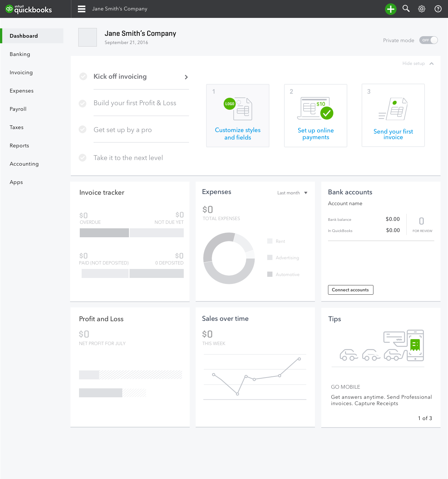The image size is (448, 479).
Task: Click the sales over time line chart
Action: point(255,377)
